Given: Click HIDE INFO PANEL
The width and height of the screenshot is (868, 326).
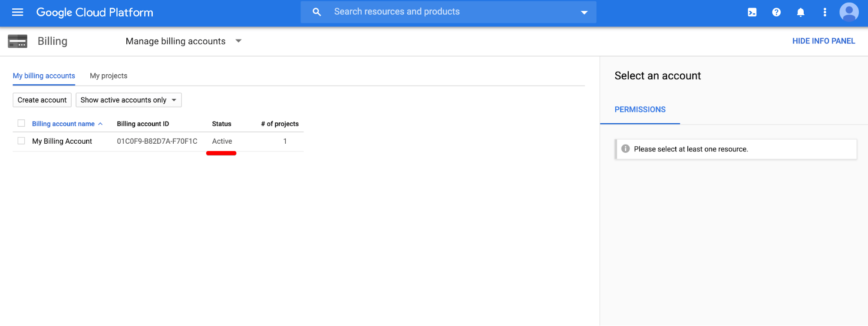Looking at the screenshot, I should pos(823,41).
